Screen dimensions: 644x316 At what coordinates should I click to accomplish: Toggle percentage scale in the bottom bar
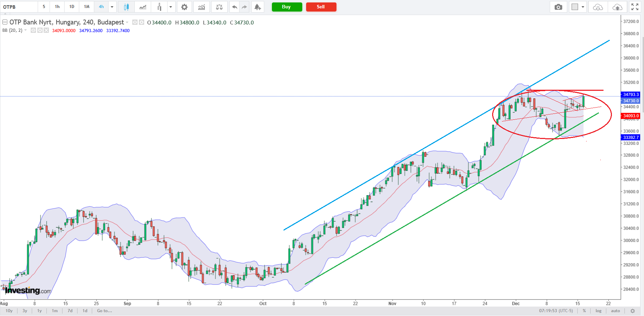(584, 311)
